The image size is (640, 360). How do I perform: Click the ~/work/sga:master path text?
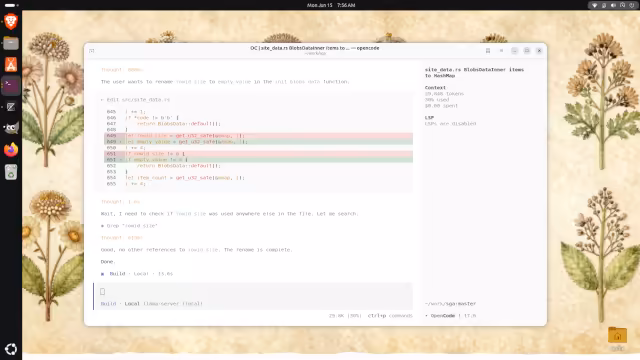coord(450,304)
